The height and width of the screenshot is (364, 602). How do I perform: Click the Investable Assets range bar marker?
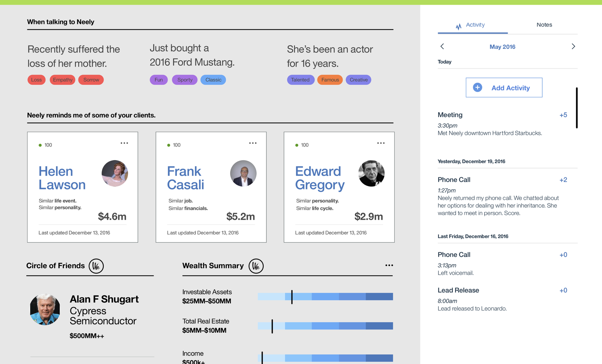[292, 297]
